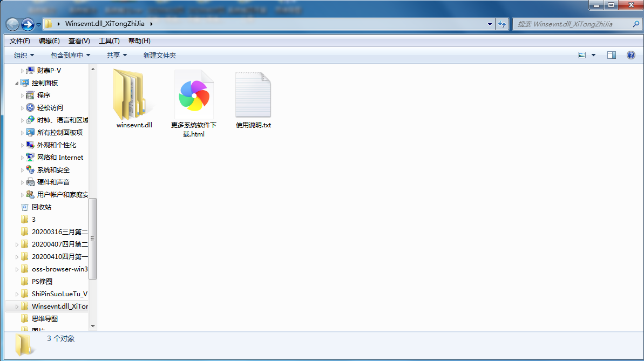The image size is (644, 361).
Task: Select the 硬件和声音 icon
Action: [x=30, y=182]
